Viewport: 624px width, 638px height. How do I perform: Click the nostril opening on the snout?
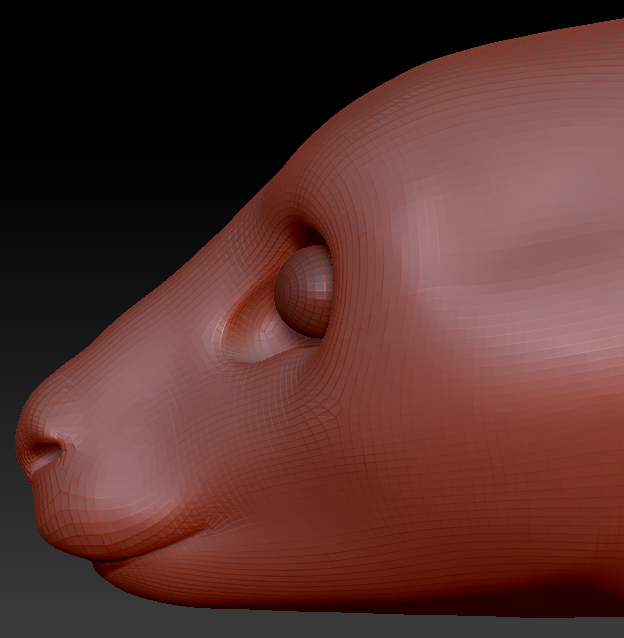click(x=46, y=450)
